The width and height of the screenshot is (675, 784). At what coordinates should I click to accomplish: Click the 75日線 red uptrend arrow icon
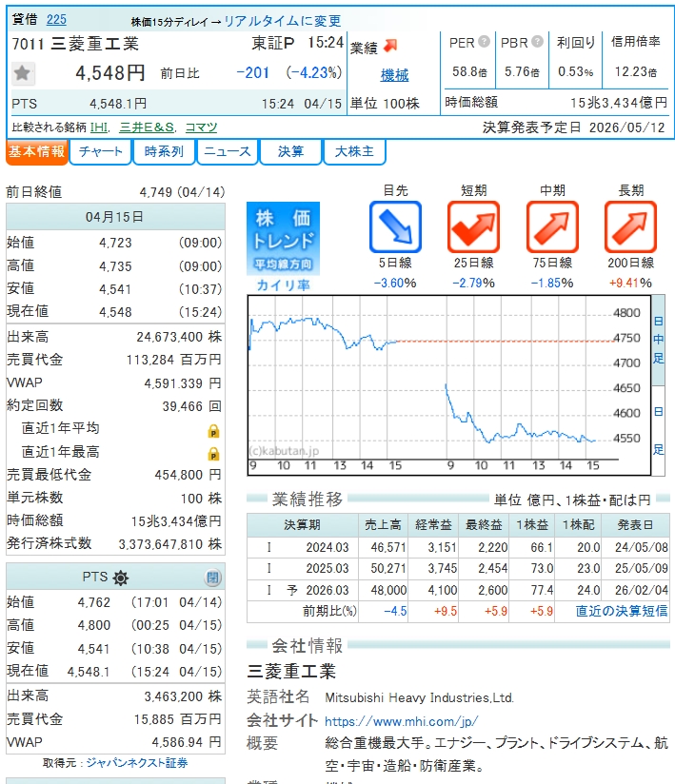coord(552,227)
